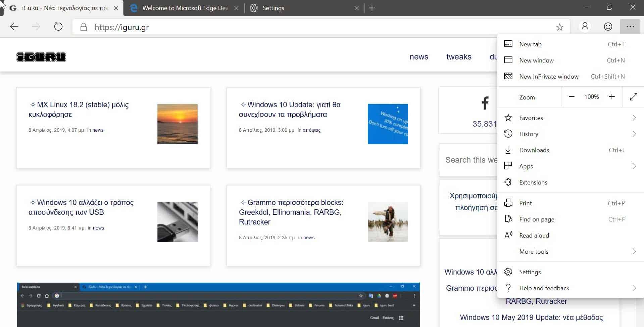Choose Read aloud from the menu

point(571,235)
